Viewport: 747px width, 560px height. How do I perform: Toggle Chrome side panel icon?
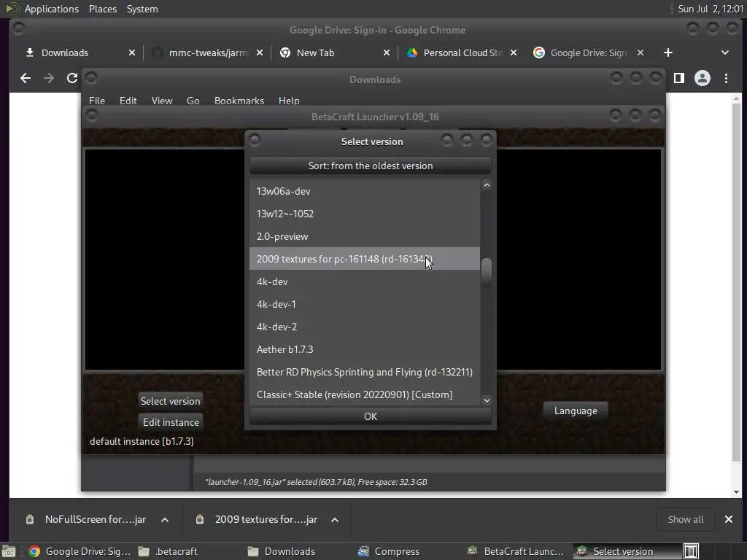coord(679,78)
